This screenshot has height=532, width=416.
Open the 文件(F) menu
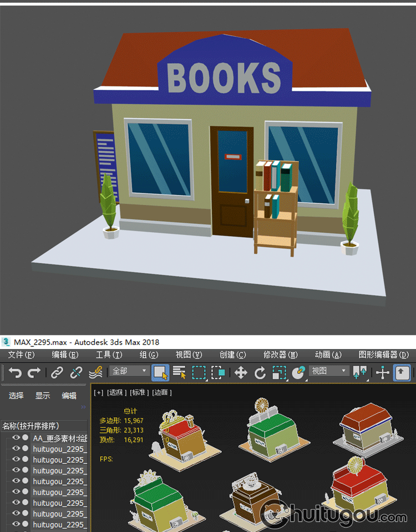pos(21,355)
